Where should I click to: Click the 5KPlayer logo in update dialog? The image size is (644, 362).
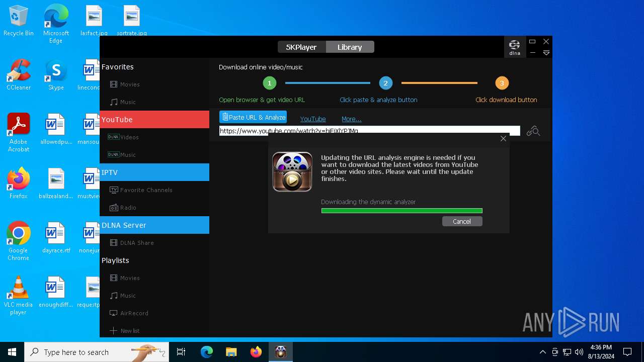292,172
